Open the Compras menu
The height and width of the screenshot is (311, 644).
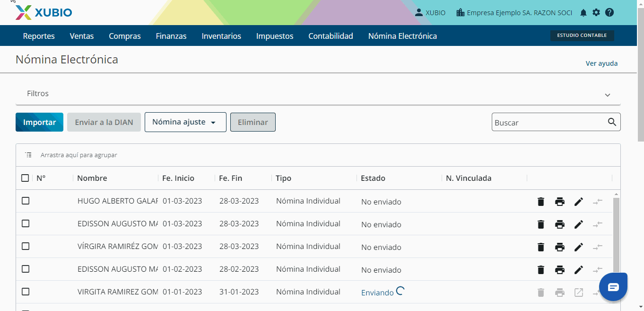click(x=125, y=36)
